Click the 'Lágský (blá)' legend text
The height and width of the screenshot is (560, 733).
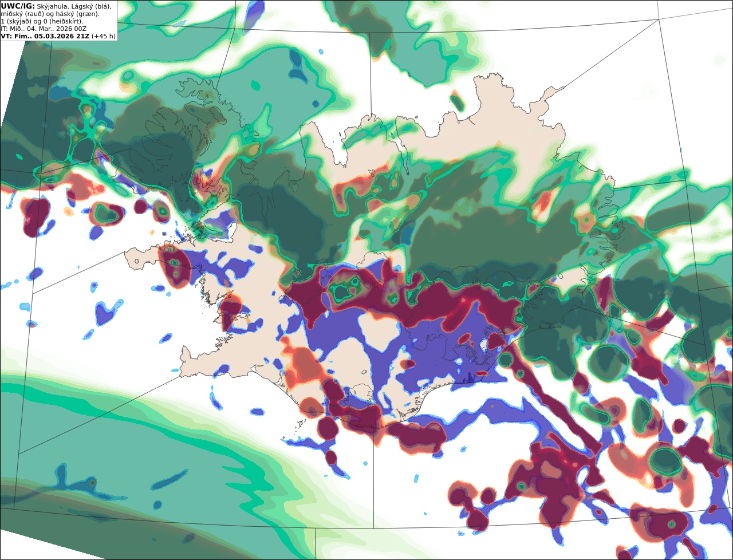(x=92, y=6)
